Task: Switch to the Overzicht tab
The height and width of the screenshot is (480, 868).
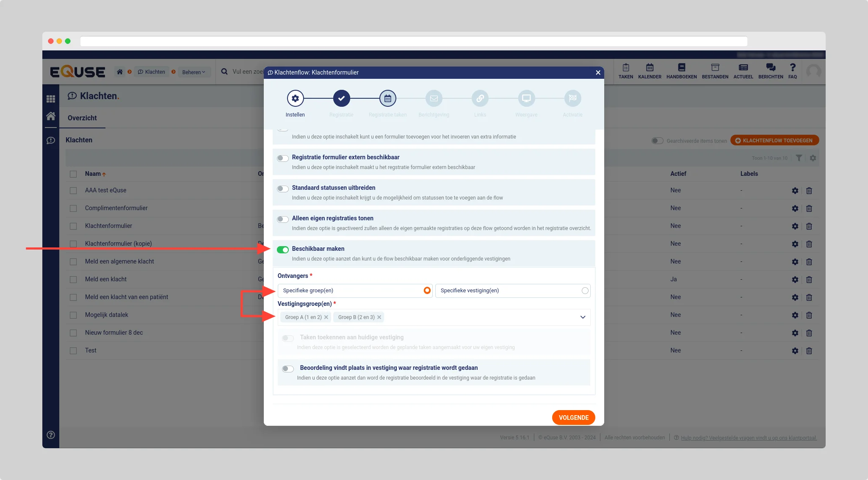Action: (82, 118)
